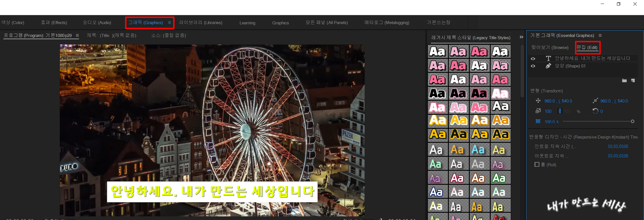
Task: Switch to 모든 패널 (All Panels) workspace
Action: pos(327,23)
